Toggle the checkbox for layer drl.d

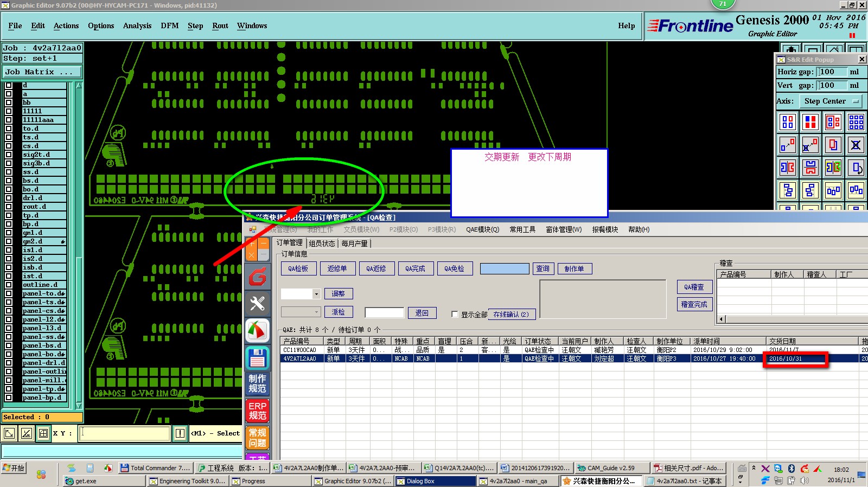pyautogui.click(x=9, y=198)
